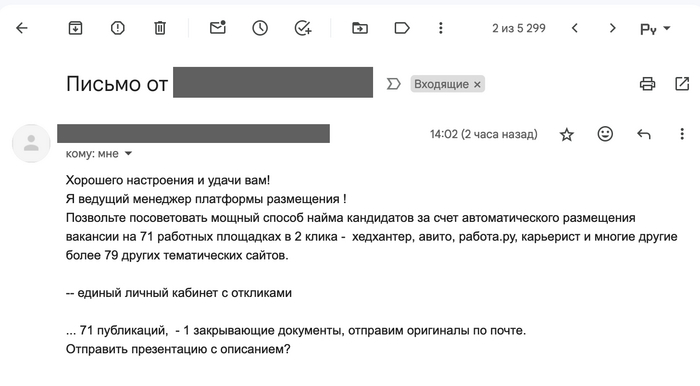Go back to the inbox list
The width and height of the screenshot is (700, 386).
pos(22,28)
